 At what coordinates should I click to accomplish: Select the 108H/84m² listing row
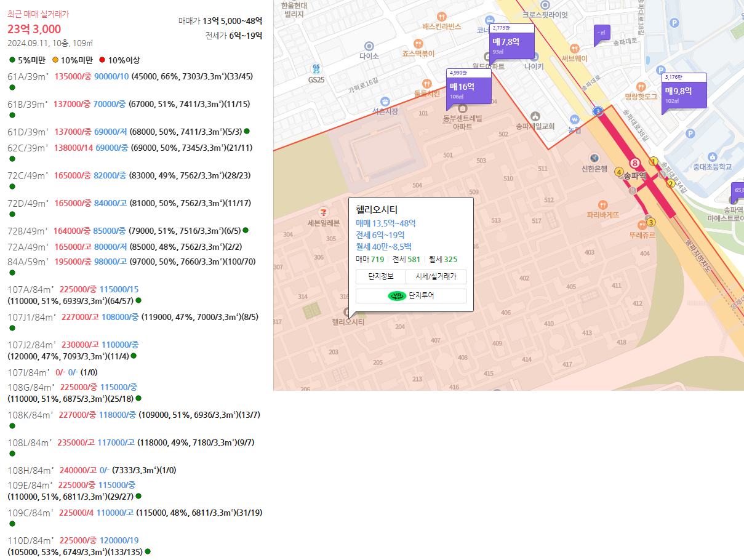92,470
